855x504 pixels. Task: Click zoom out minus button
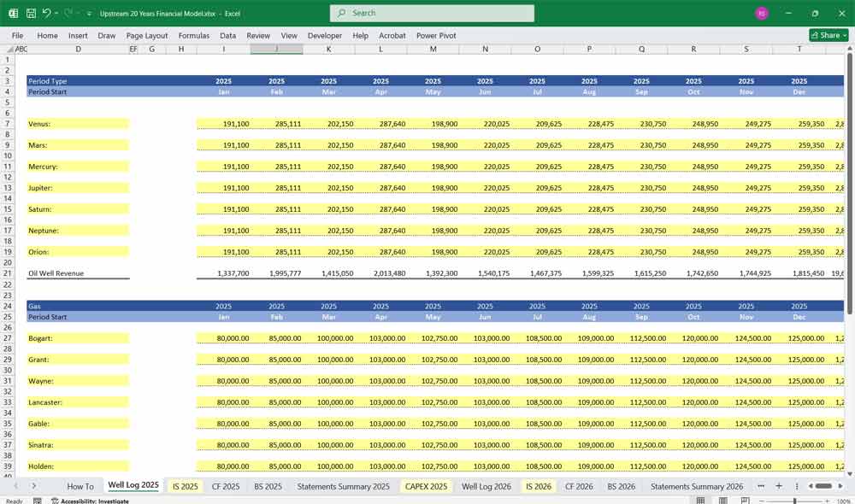point(763,501)
